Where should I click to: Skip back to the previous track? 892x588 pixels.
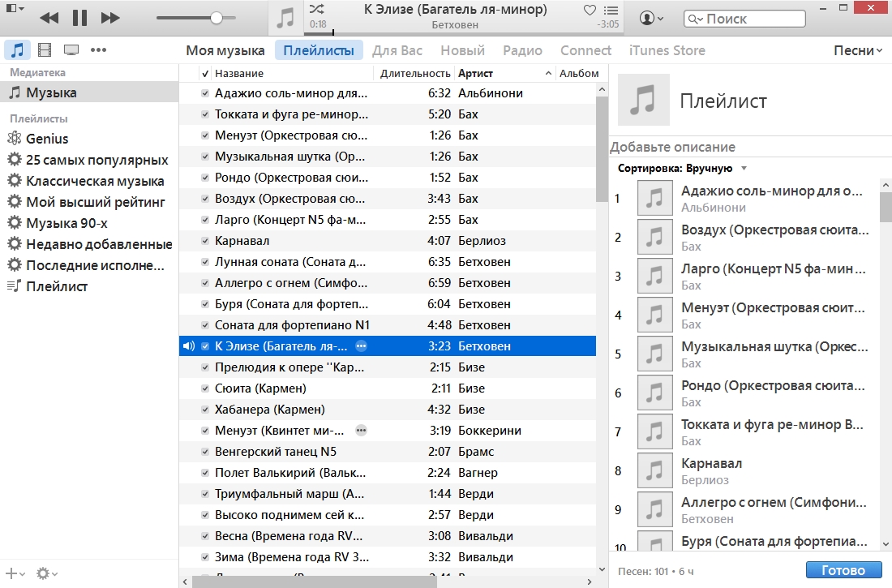(49, 18)
